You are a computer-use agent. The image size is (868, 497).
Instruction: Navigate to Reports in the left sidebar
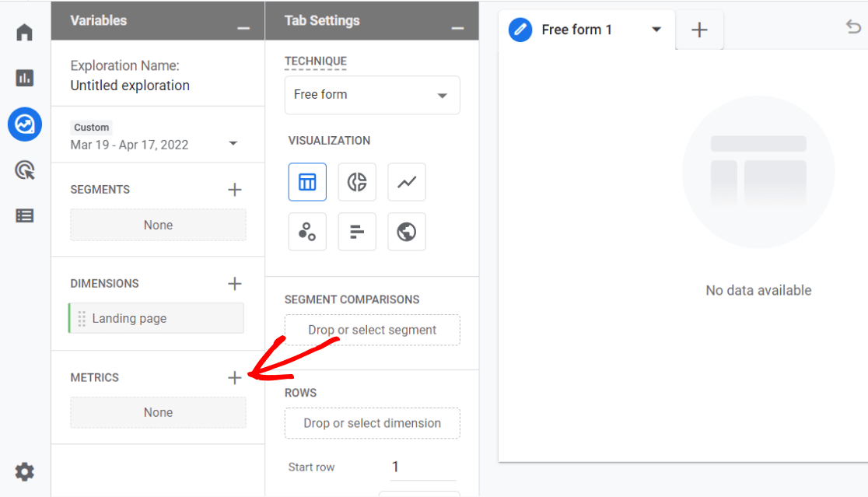[x=24, y=78]
